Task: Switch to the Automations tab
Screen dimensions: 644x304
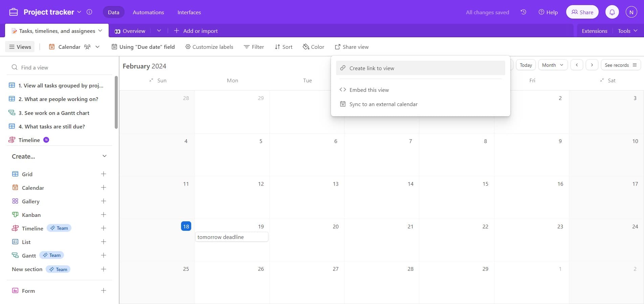Action: click(x=148, y=12)
